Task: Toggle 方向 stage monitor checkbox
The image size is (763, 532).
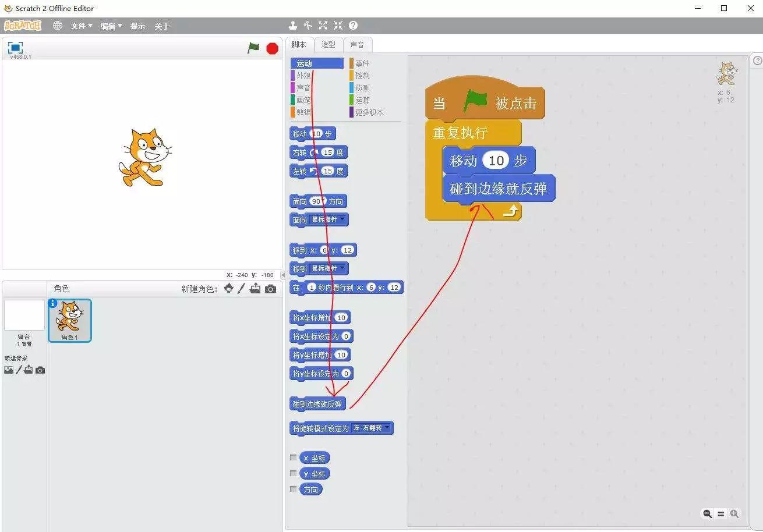Action: (293, 489)
